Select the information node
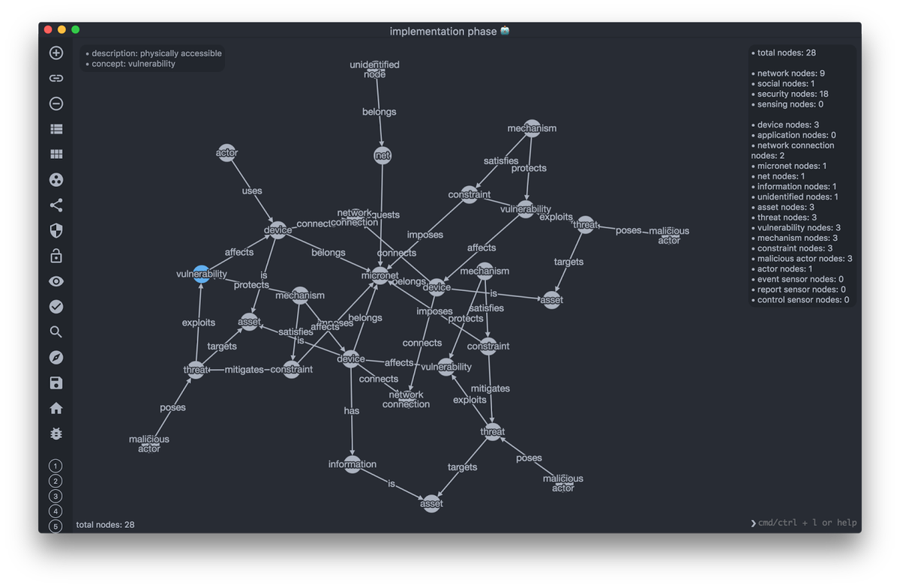This screenshot has width=900, height=588. point(352,464)
